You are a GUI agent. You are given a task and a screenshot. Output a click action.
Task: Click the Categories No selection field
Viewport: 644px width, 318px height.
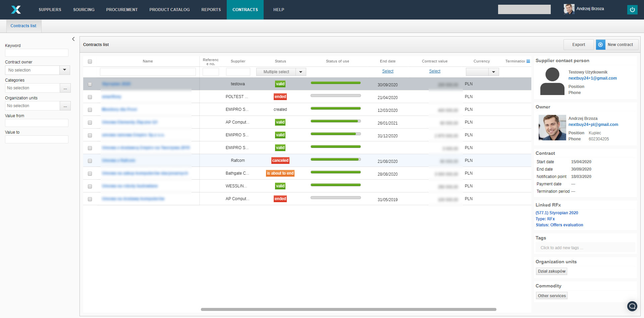tap(33, 88)
